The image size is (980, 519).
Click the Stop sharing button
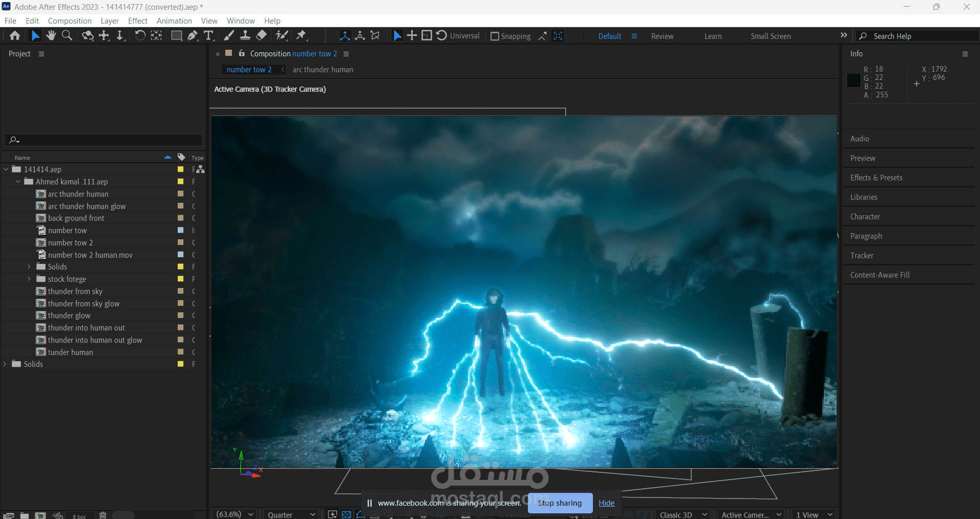tap(560, 503)
